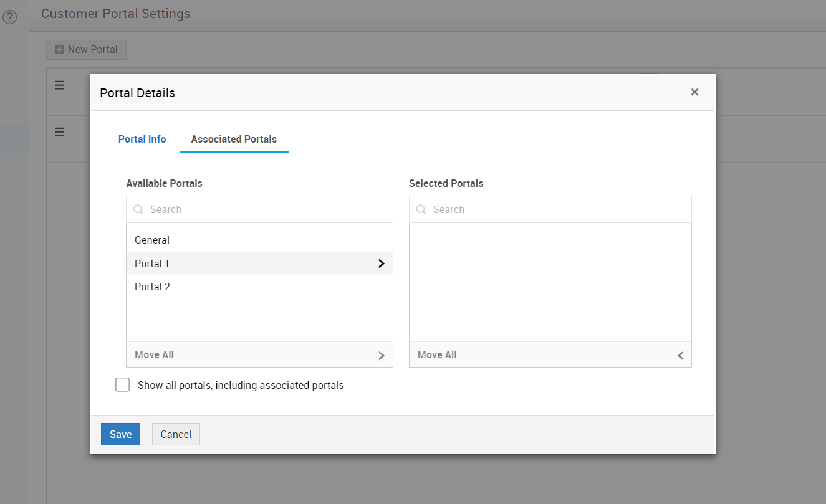826x504 pixels.
Task: Switch to the Portal Info tab
Action: 142,139
